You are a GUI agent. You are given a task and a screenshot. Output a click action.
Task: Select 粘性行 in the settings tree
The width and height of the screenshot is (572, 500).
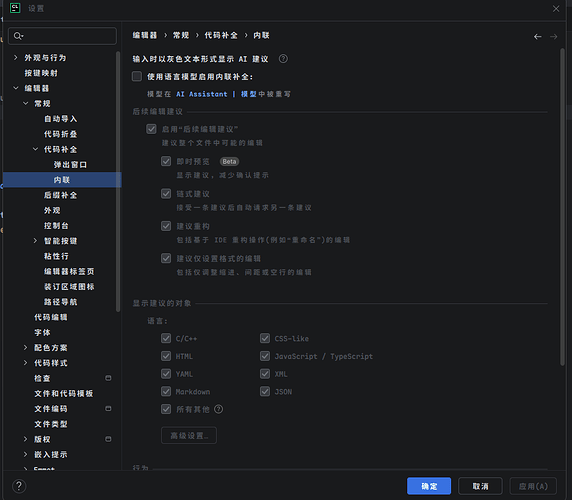[56, 256]
